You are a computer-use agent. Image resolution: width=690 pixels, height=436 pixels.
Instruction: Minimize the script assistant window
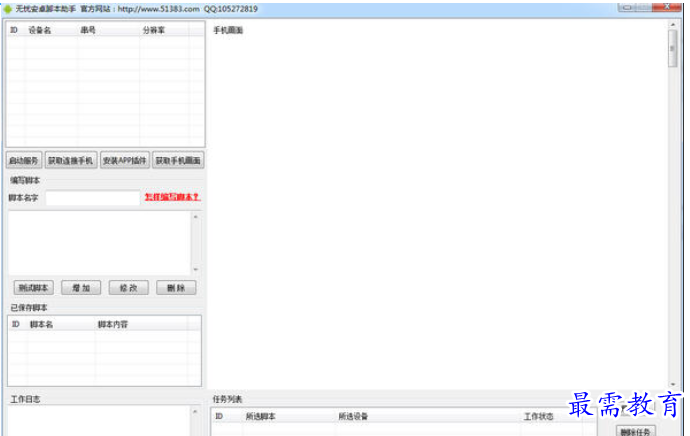pyautogui.click(x=627, y=7)
